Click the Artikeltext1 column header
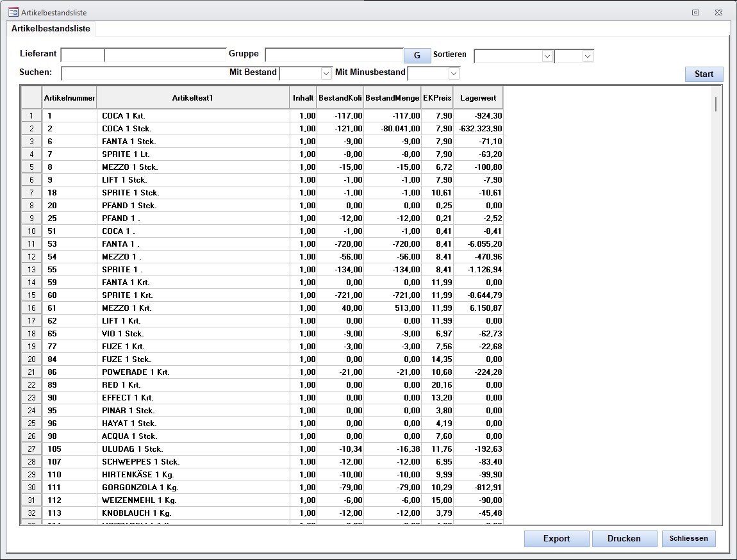The width and height of the screenshot is (737, 560). (193, 98)
